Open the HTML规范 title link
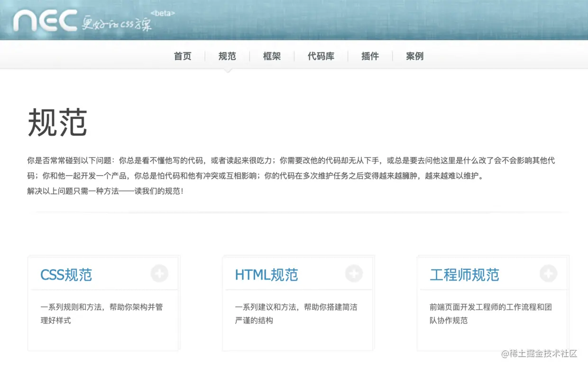 [266, 275]
